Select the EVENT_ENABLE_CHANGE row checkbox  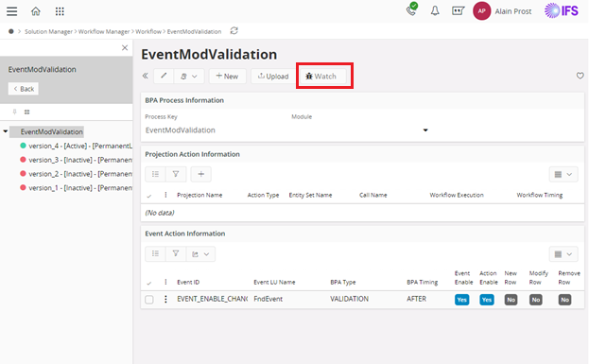[149, 300]
